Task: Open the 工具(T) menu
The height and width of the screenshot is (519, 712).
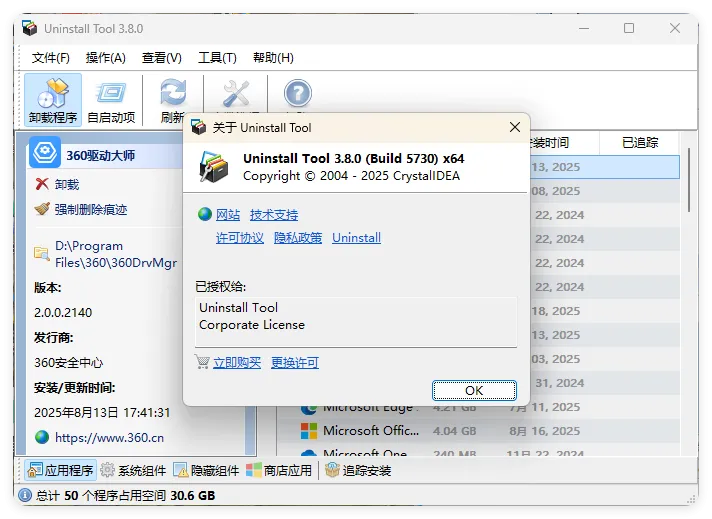Action: pos(217,58)
